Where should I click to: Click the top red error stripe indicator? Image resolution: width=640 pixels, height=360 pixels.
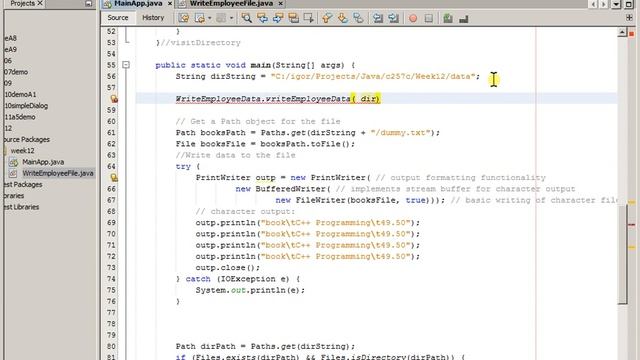click(631, 33)
